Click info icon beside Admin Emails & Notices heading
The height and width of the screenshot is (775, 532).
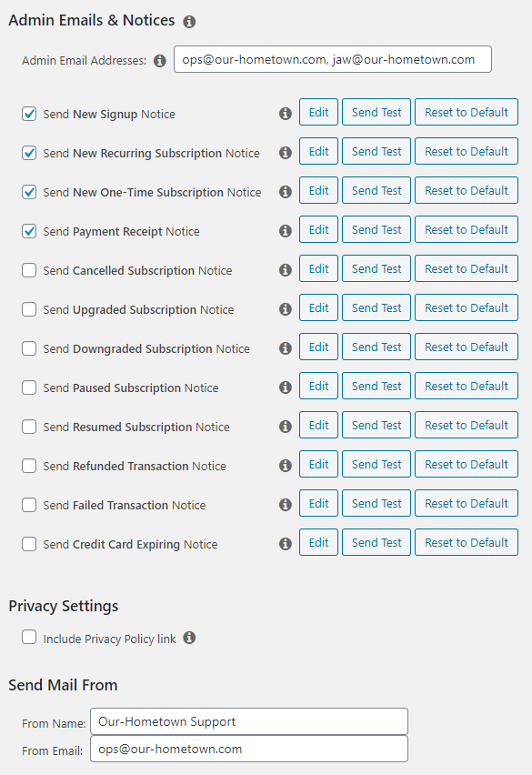pyautogui.click(x=189, y=22)
